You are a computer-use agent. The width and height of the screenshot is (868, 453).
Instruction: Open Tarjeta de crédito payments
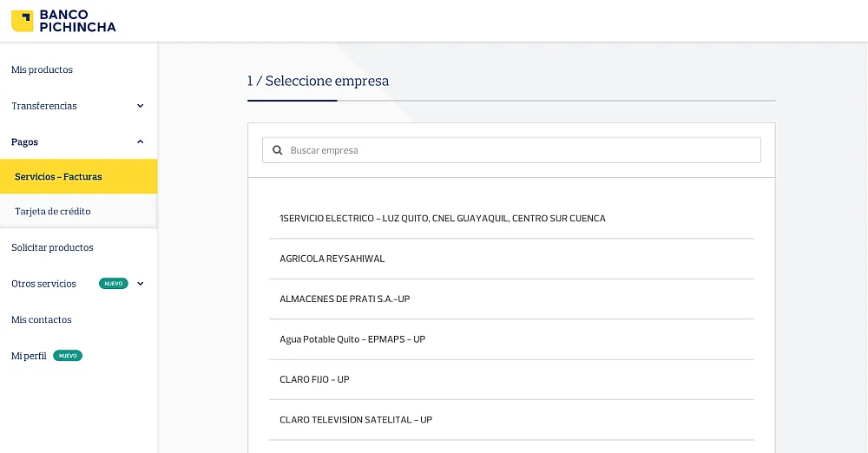click(x=53, y=211)
